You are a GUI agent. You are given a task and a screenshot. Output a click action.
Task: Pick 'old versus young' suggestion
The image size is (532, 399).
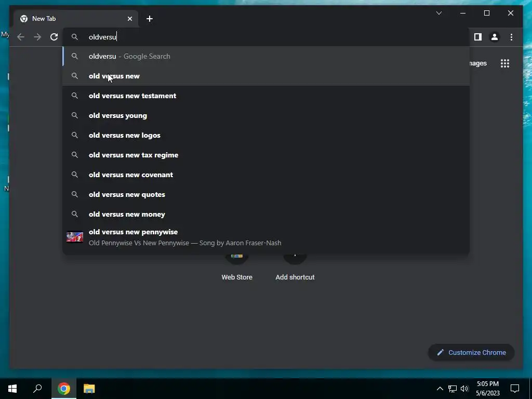pyautogui.click(x=267, y=115)
